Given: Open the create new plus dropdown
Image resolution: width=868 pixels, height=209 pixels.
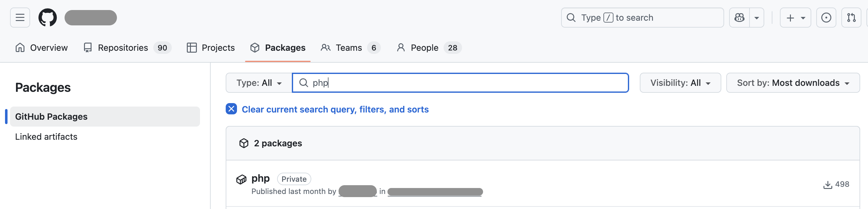Looking at the screenshot, I should point(795,18).
